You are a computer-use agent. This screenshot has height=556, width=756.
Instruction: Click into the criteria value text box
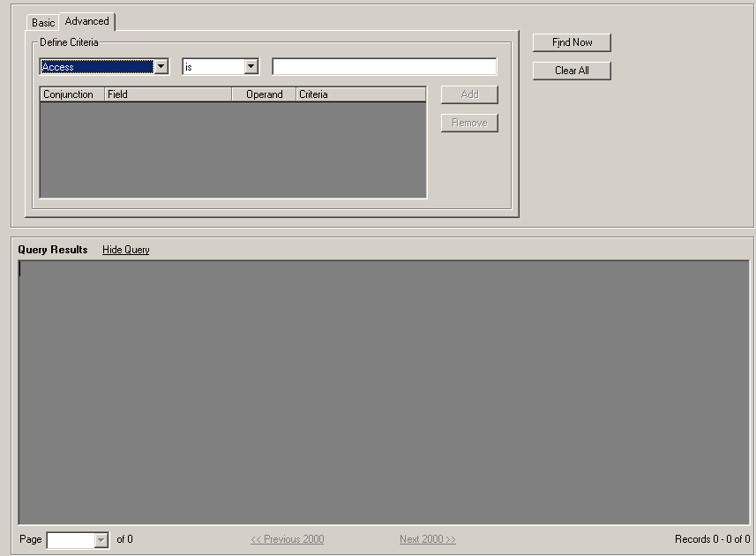(x=385, y=66)
